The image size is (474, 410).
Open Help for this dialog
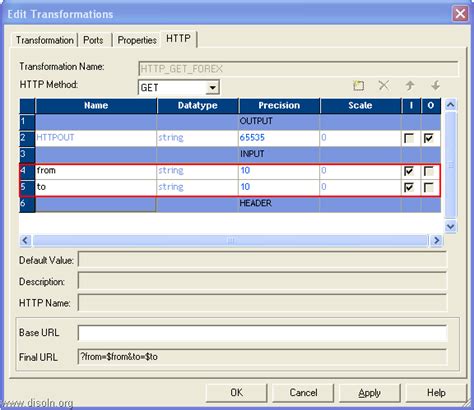[436, 392]
